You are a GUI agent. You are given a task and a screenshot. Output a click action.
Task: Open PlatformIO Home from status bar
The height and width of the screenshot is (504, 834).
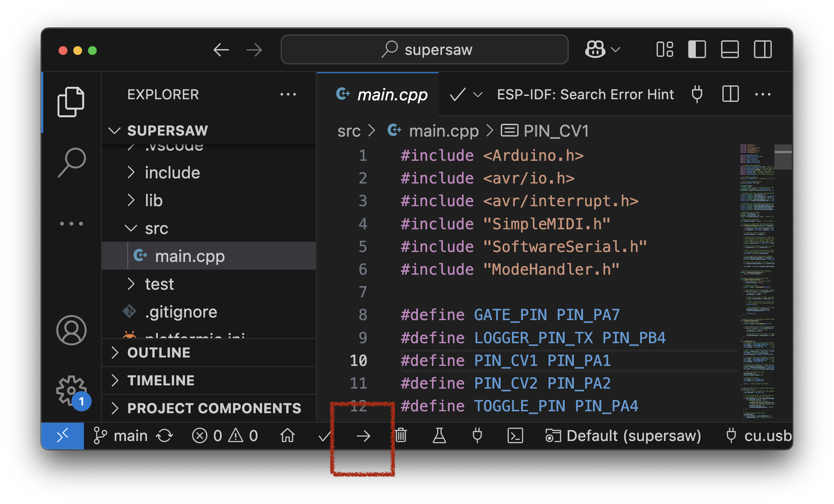[288, 436]
